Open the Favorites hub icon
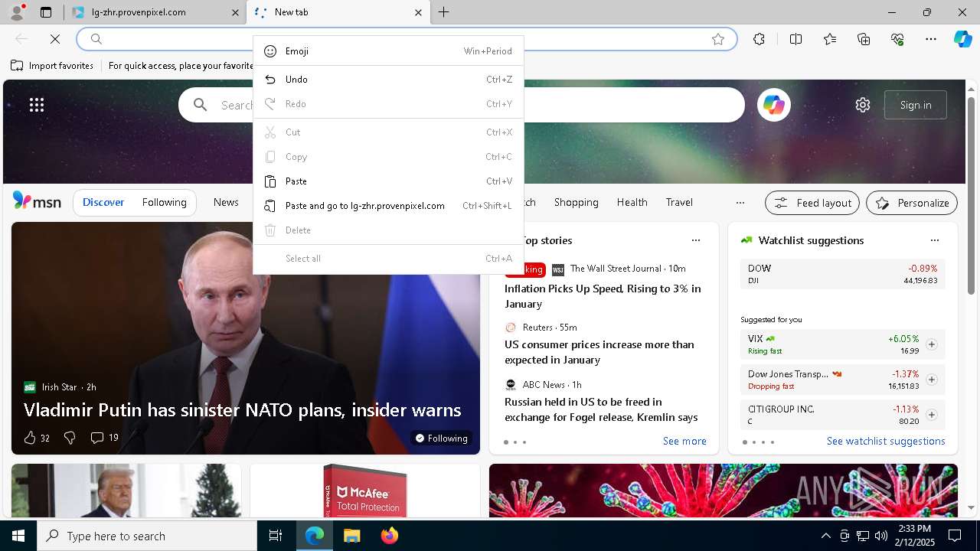The image size is (980, 551). pos(830,39)
